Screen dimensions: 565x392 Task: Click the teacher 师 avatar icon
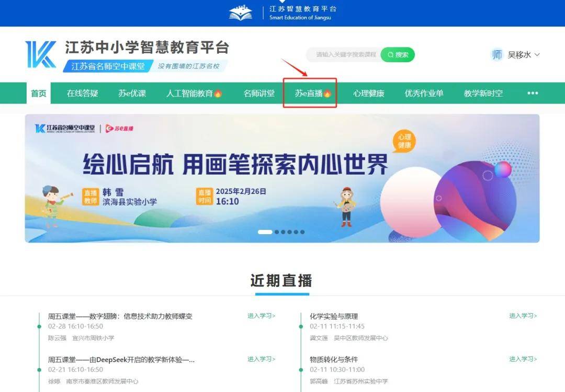pos(497,55)
